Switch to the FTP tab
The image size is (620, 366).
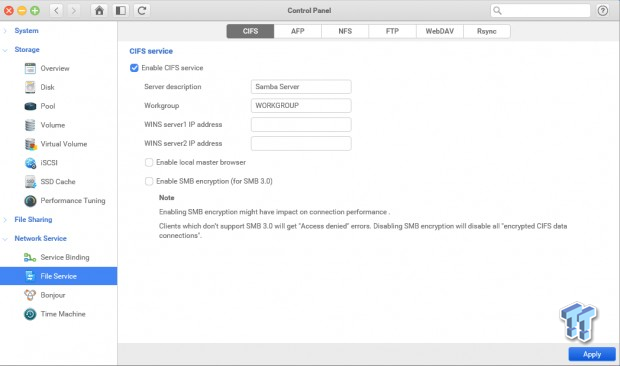(x=392, y=31)
